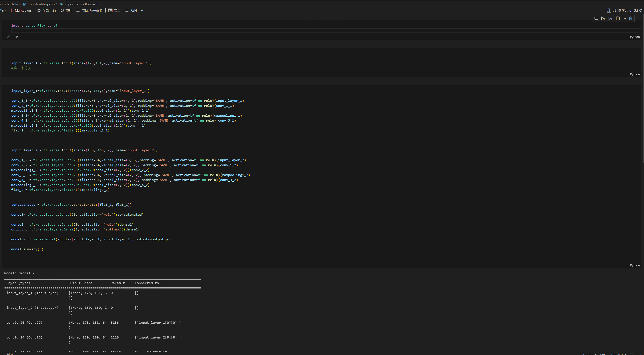Click Cnn_double.ipynb breadcrumb
Viewport: 644px width, 355px height.
tap(41, 4)
